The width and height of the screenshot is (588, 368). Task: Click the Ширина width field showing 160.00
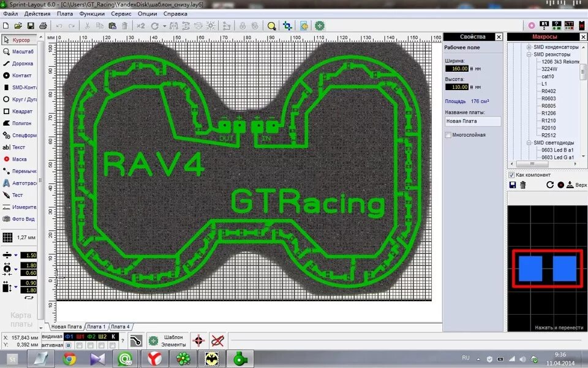tap(457, 69)
